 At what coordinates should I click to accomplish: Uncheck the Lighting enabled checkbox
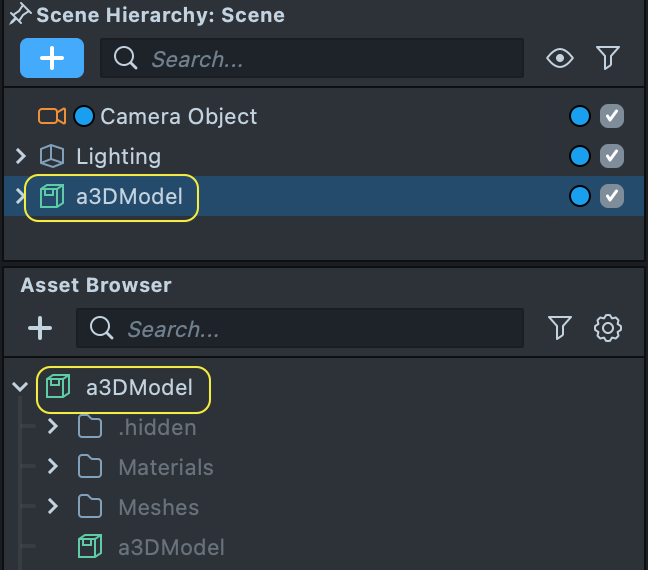(x=612, y=156)
